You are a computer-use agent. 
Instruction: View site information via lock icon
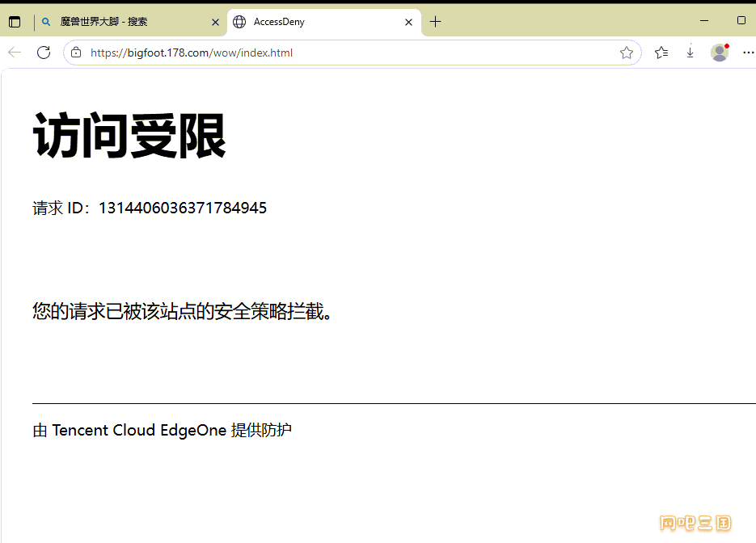click(76, 53)
